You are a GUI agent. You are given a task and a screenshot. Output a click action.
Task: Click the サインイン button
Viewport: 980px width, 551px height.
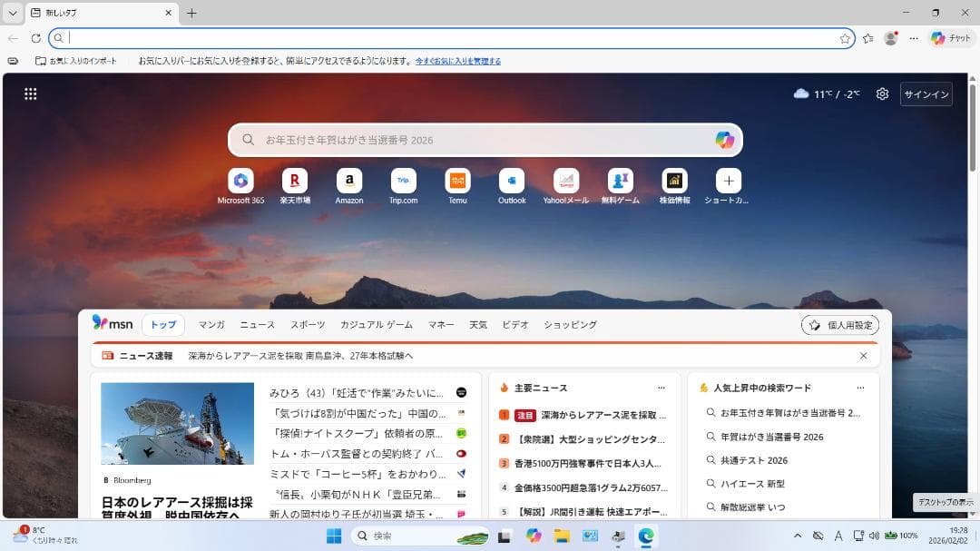point(926,93)
